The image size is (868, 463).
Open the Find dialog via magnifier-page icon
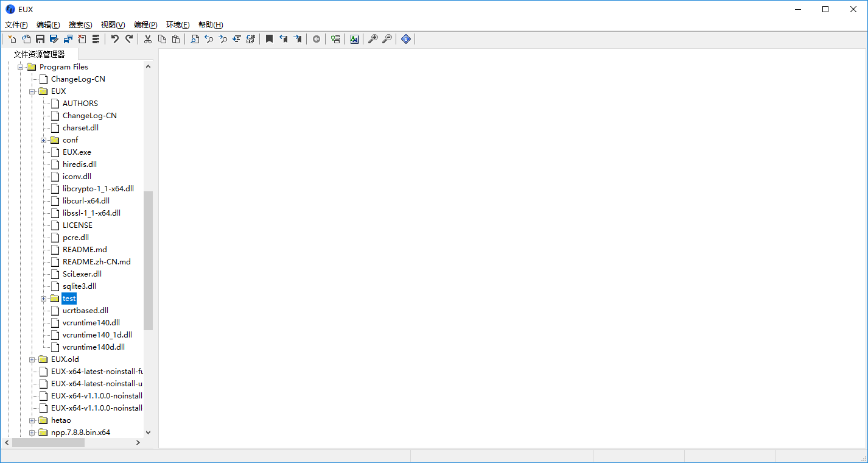point(195,39)
